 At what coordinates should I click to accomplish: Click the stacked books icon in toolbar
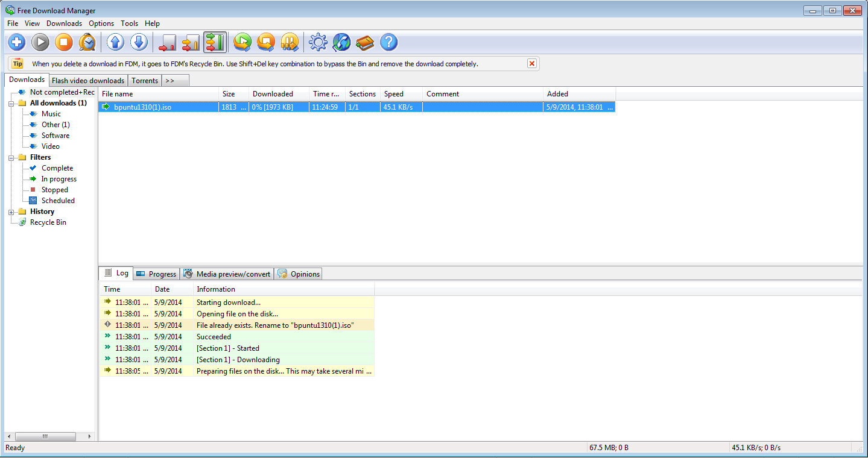[x=365, y=42]
